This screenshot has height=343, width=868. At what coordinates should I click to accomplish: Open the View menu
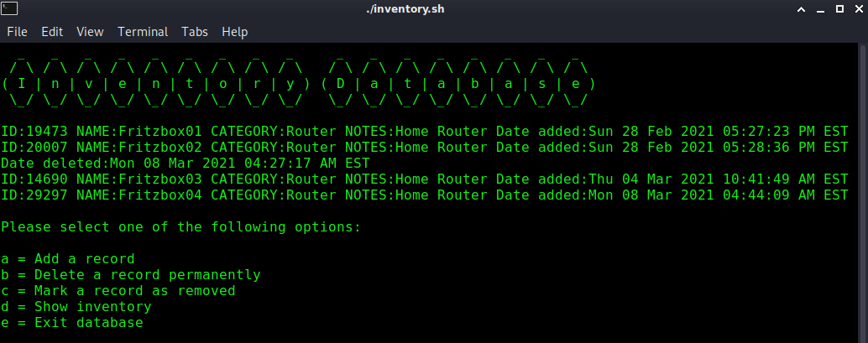(x=90, y=32)
